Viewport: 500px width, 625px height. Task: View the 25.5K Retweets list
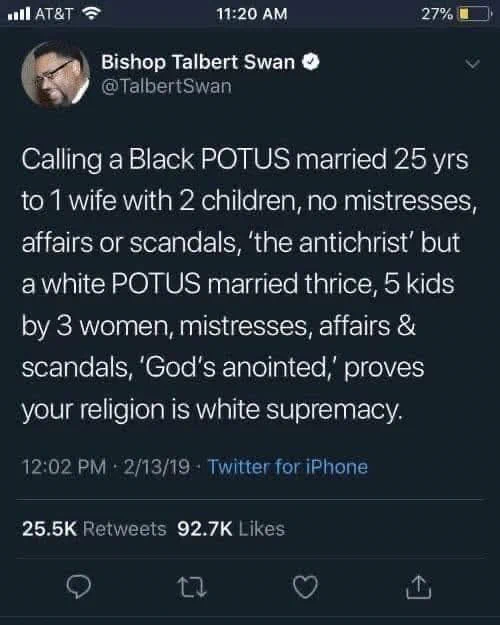coord(94,529)
